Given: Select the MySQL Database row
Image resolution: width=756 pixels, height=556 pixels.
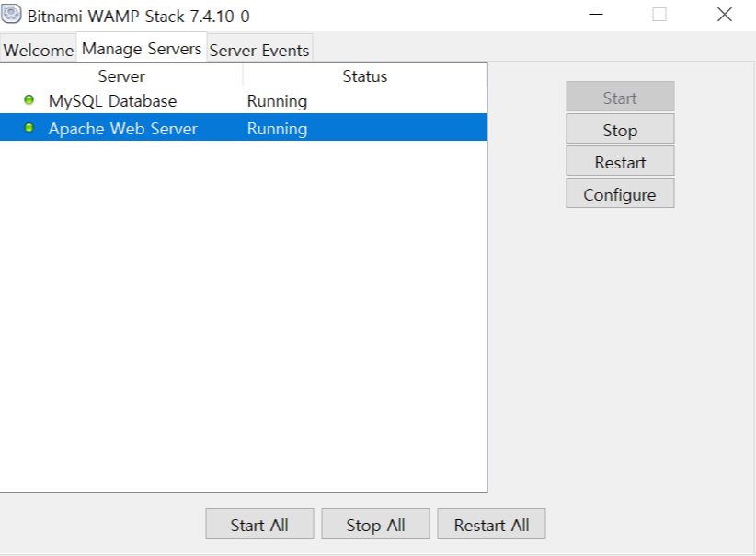Looking at the screenshot, I should coord(244,100).
